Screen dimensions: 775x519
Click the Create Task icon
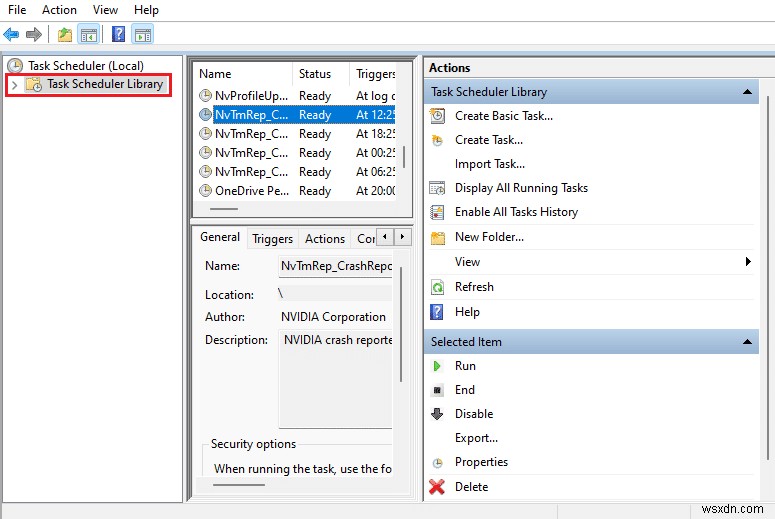tap(437, 140)
